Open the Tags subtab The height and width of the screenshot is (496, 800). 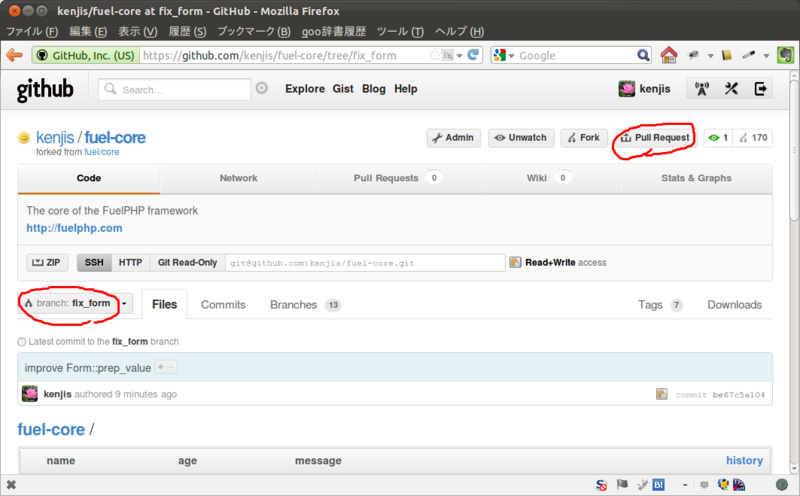(x=660, y=305)
